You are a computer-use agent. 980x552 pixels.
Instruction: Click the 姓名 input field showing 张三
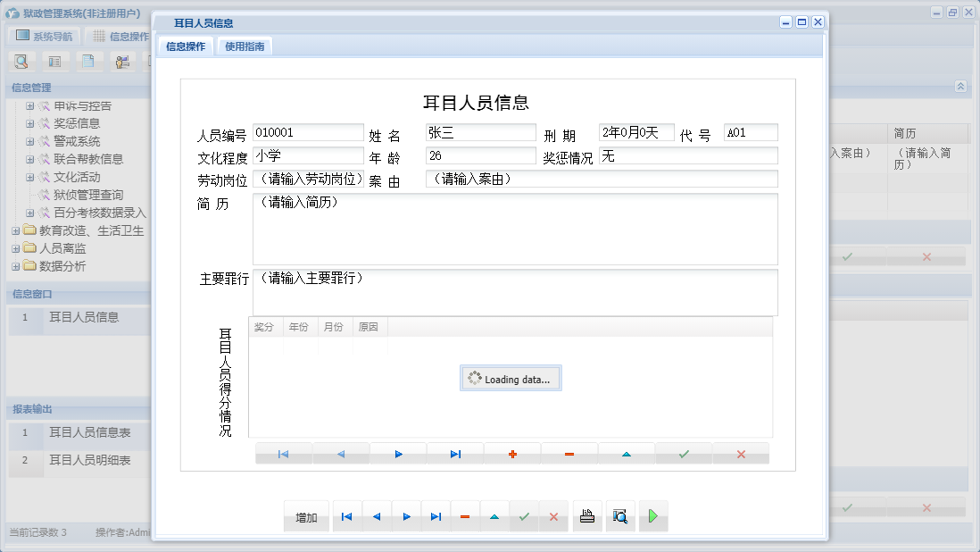[x=479, y=131]
